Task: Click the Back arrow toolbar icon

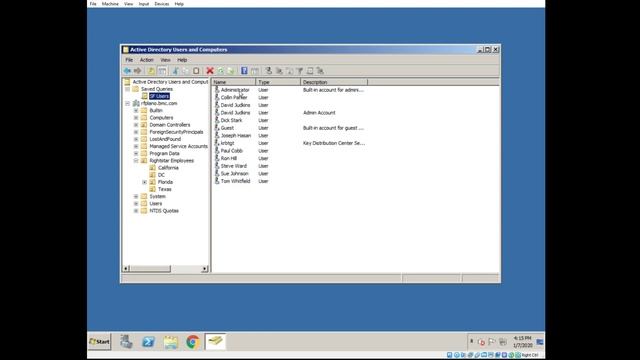Action: pyautogui.click(x=127, y=71)
